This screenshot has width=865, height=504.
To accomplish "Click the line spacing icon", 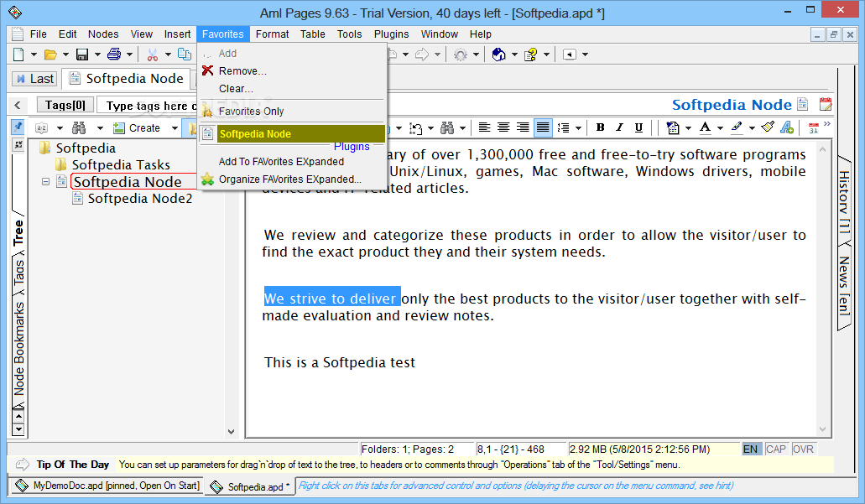I will tap(563, 128).
